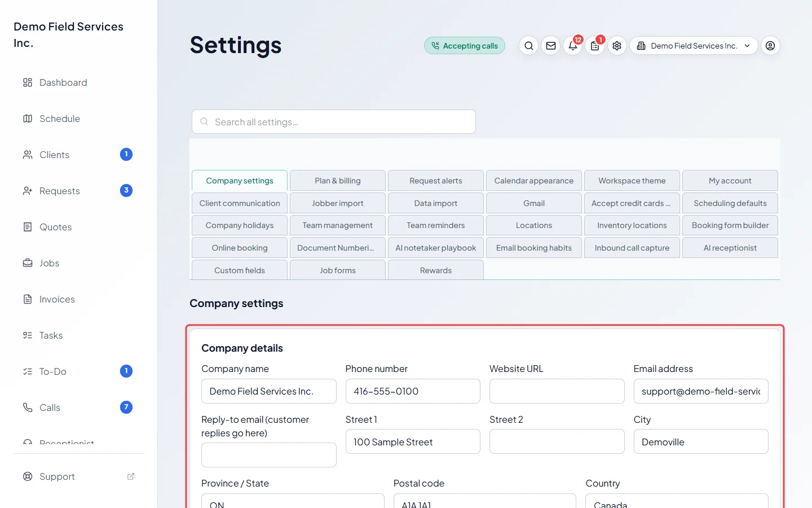Open the Team management tab
This screenshot has height=508, width=812.
(x=338, y=225)
